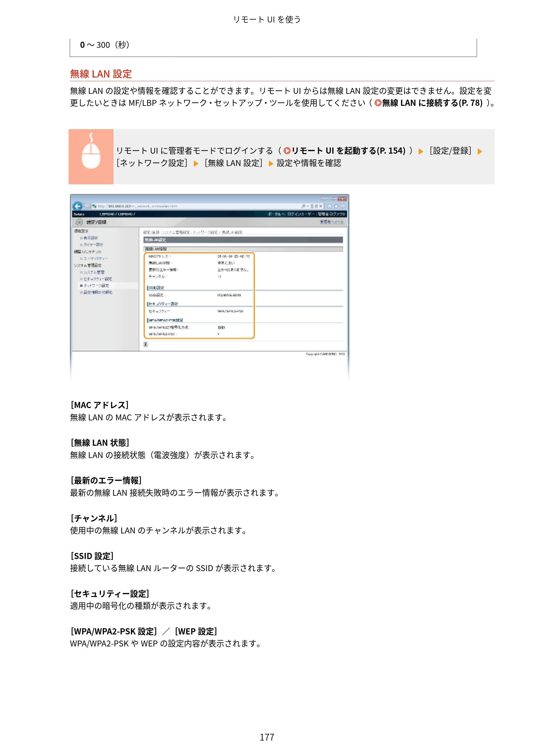Viewport: 534px width, 756px height.
Task: Click the browser address bar URL
Action: [138, 206]
